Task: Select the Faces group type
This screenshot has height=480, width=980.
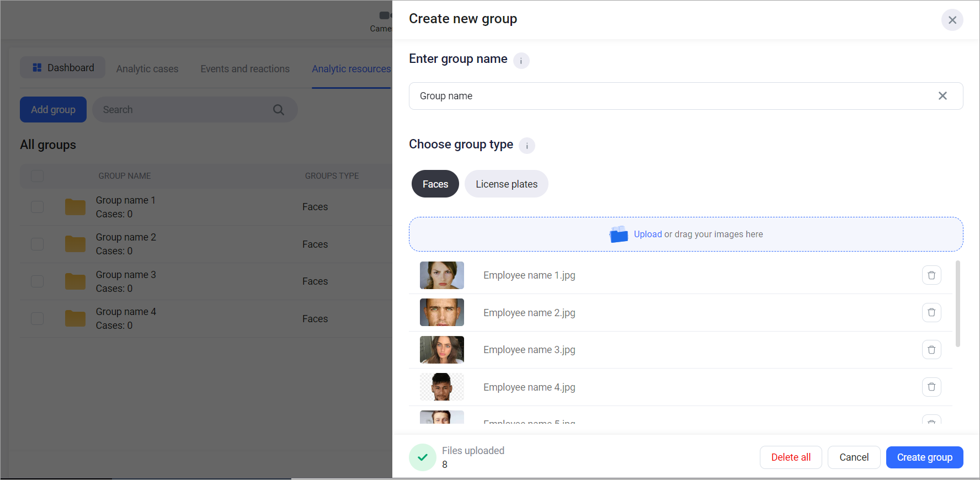Action: 435,184
